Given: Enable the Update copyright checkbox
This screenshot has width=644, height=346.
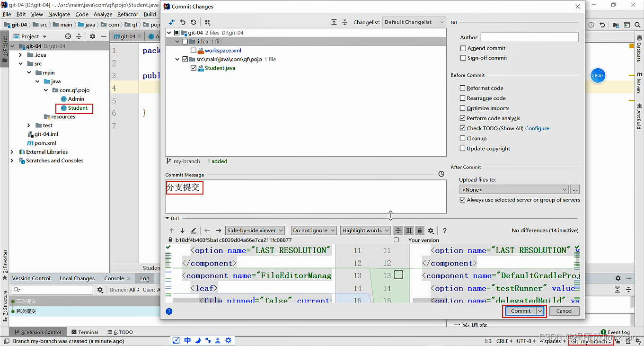Looking at the screenshot, I should (x=463, y=149).
